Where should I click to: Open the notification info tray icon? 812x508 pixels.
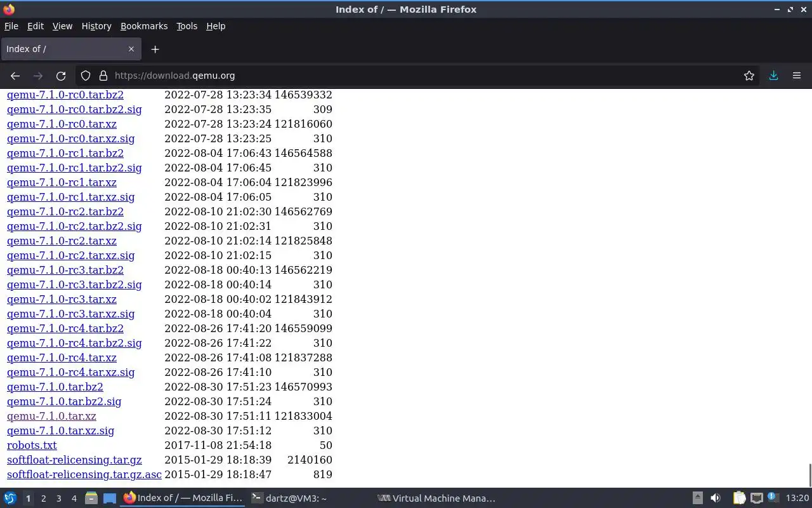click(772, 497)
